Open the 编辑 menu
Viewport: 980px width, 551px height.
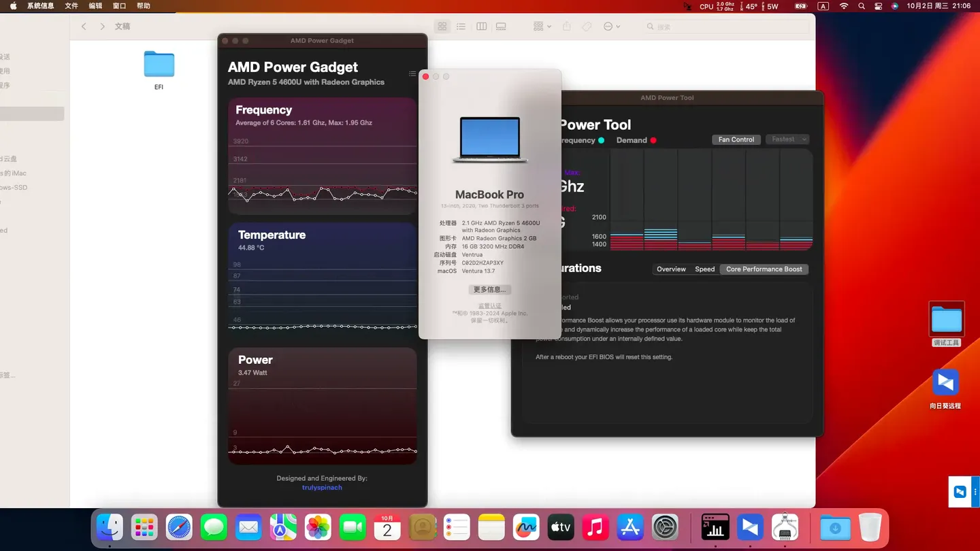click(x=95, y=6)
